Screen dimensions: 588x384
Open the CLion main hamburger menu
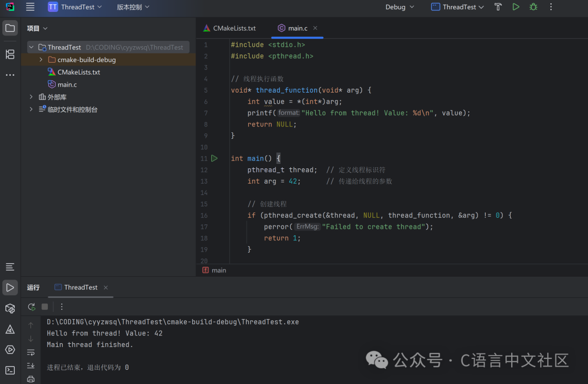30,7
